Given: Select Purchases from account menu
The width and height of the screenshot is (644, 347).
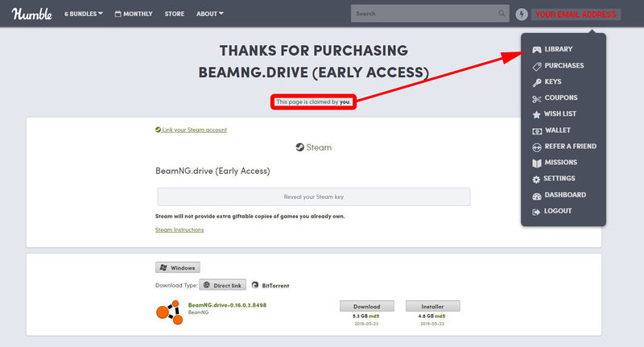Looking at the screenshot, I should (x=564, y=66).
